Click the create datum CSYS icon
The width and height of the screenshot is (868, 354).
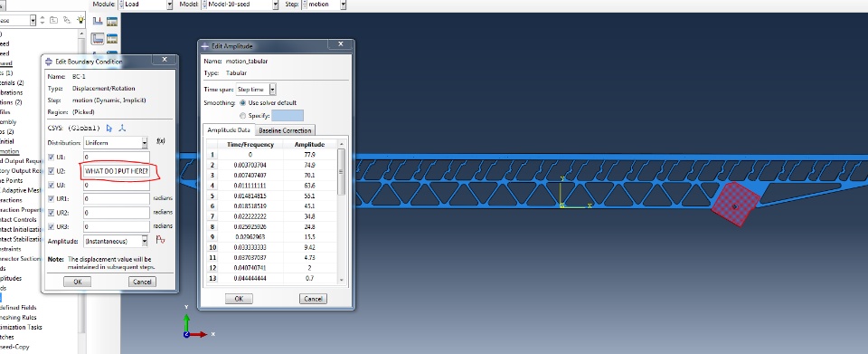(122, 128)
